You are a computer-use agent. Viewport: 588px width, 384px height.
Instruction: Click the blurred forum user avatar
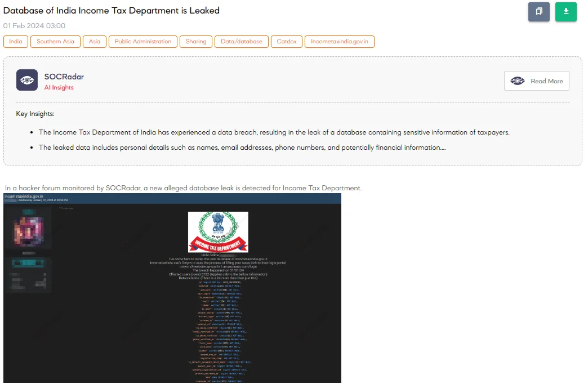tap(29, 231)
